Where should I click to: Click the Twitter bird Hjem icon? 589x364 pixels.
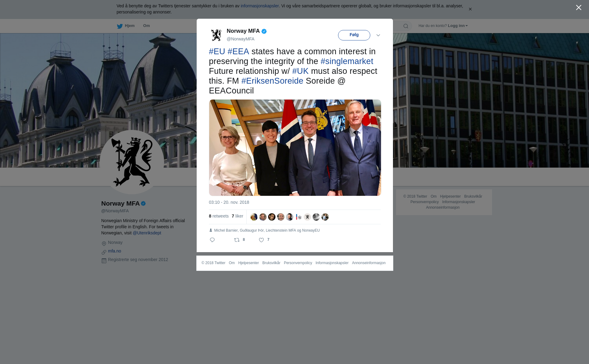pyautogui.click(x=120, y=26)
